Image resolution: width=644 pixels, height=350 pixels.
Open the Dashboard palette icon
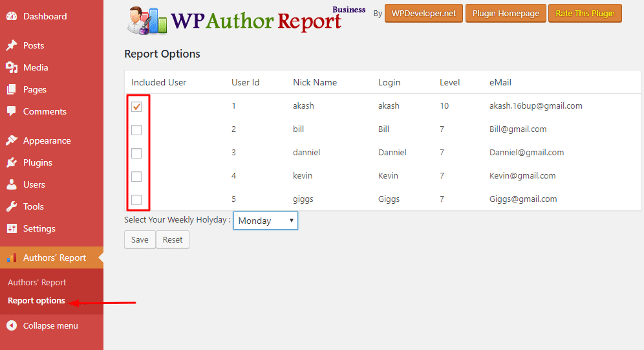(12, 16)
